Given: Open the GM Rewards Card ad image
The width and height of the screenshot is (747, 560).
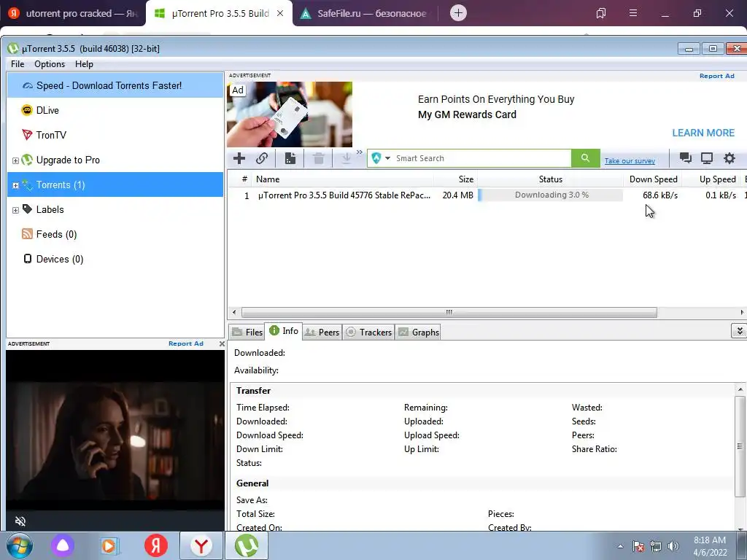Looking at the screenshot, I should click(x=290, y=114).
